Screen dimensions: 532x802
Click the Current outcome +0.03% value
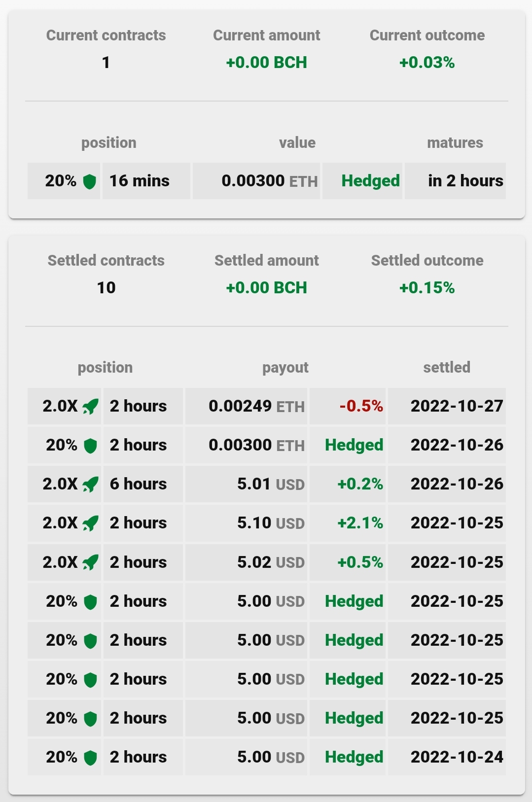point(427,63)
